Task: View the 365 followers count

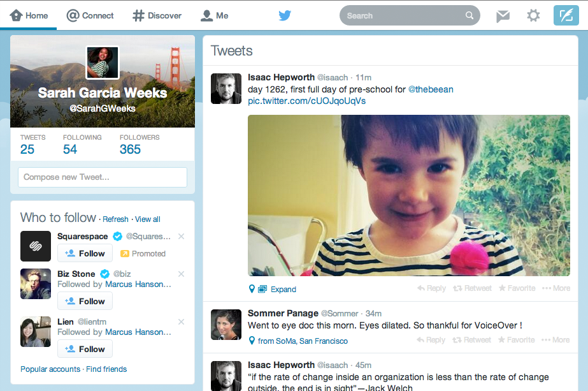Action: click(x=130, y=149)
